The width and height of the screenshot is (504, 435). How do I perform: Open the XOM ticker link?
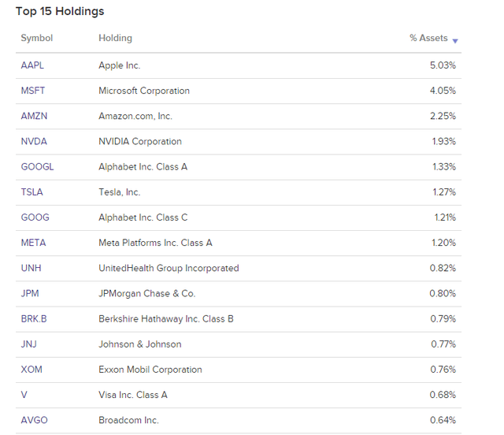(x=31, y=370)
